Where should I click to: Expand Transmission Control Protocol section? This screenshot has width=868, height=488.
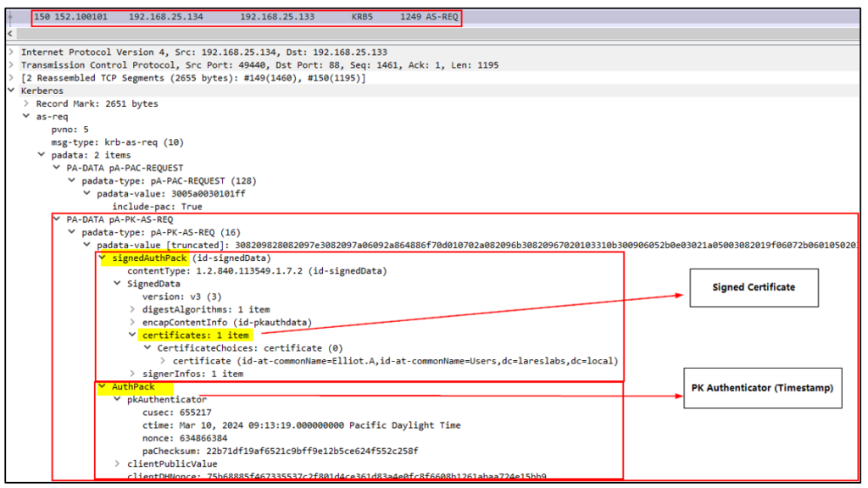[x=12, y=64]
